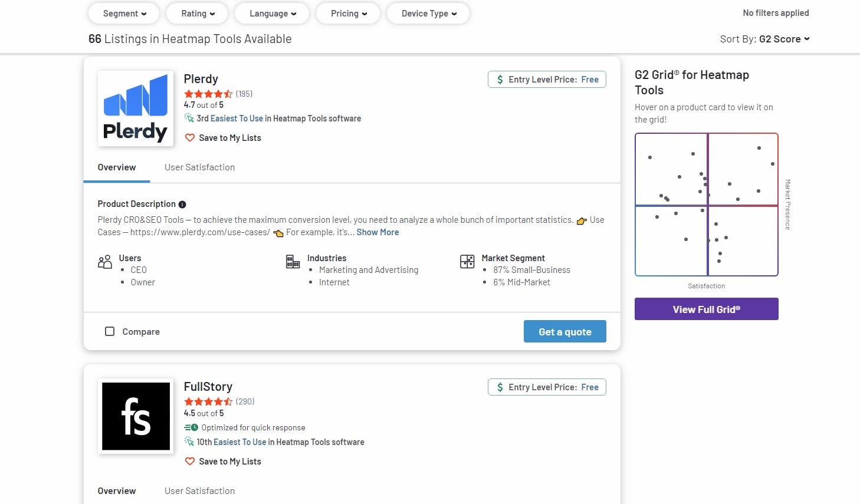The height and width of the screenshot is (504, 860).
Task: Click the No filters applied label
Action: tap(776, 13)
